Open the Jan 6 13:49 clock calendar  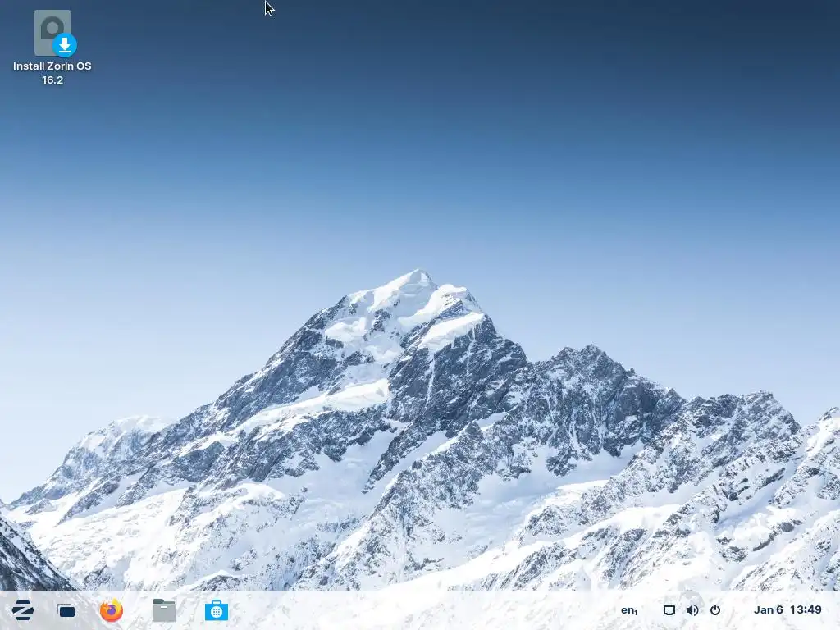click(787, 609)
